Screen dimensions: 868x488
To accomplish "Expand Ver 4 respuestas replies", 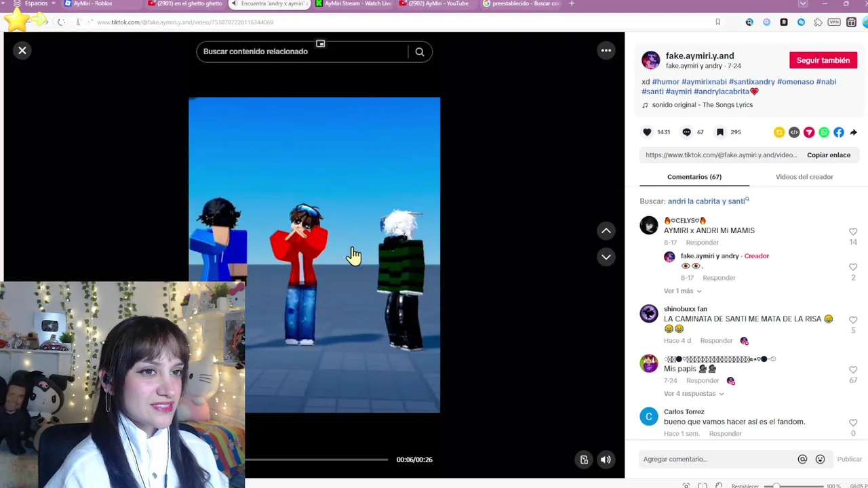I will (694, 394).
